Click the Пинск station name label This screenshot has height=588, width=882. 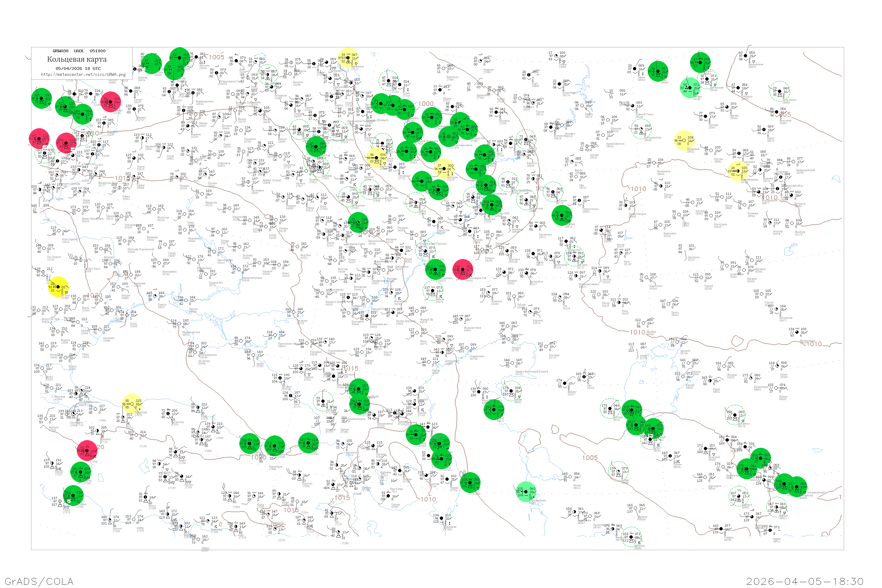pyautogui.click(x=141, y=166)
